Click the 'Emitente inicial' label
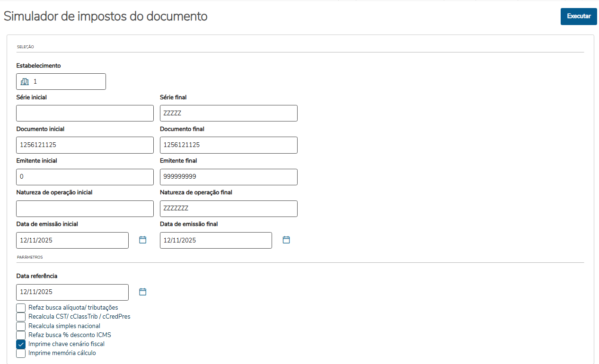 click(36, 161)
